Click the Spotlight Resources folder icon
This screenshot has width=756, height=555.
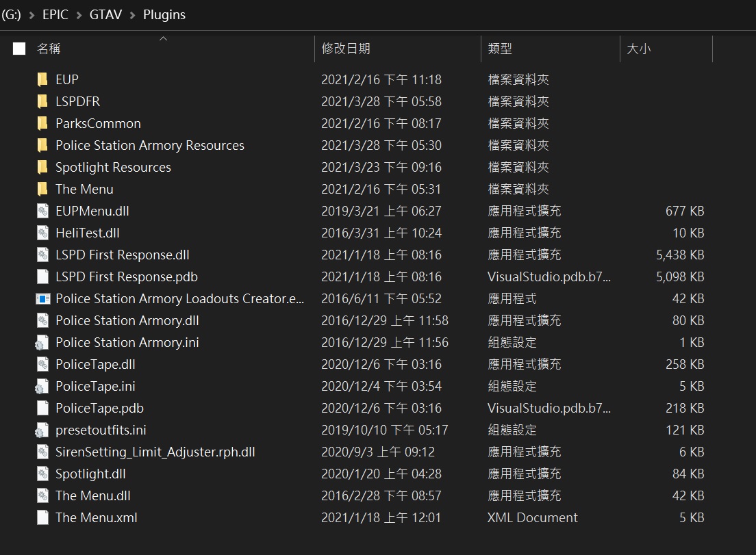click(x=42, y=167)
